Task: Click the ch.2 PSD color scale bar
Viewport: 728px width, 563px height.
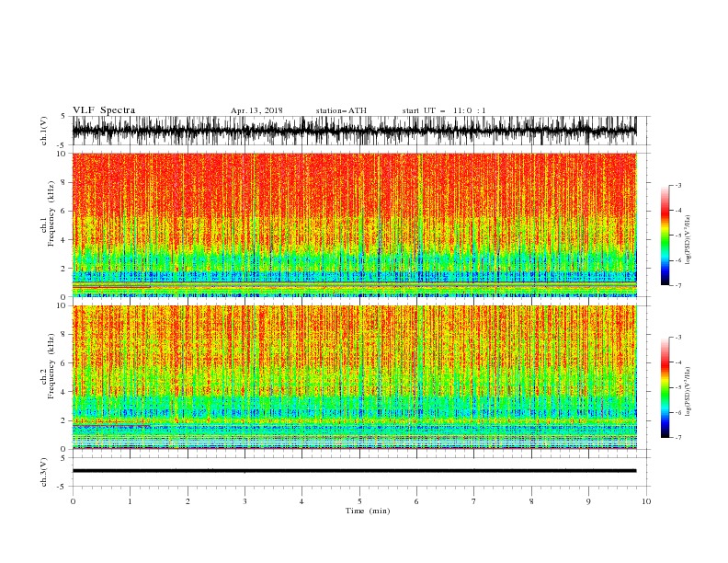Action: tap(665, 387)
